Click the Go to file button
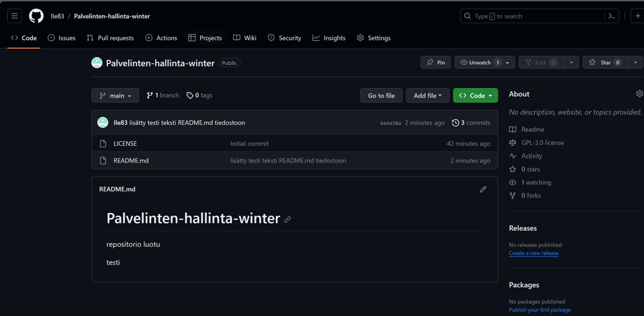Image resolution: width=644 pixels, height=316 pixels. pos(381,95)
